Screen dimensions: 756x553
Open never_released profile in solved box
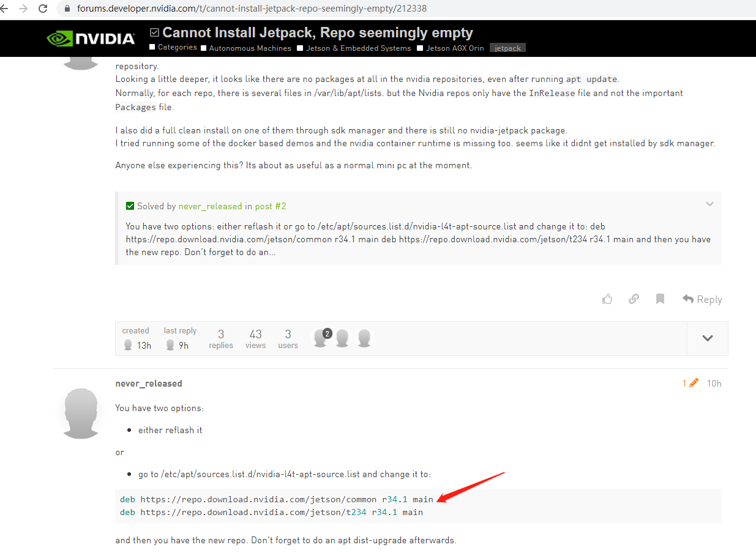(210, 206)
